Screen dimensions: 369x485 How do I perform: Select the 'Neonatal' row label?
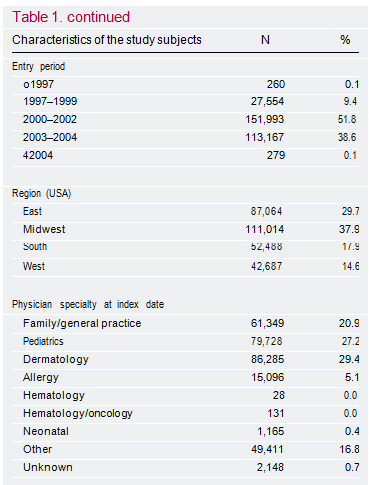(x=46, y=431)
